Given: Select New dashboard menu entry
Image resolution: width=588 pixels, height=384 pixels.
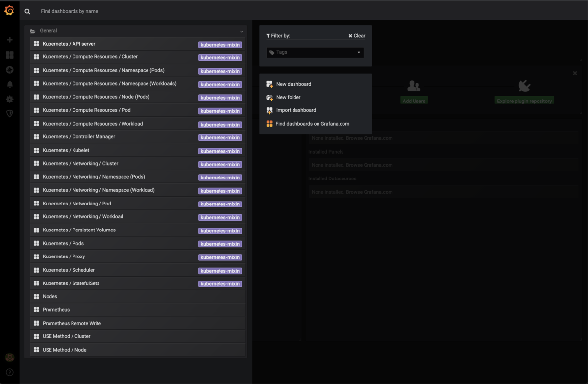Looking at the screenshot, I should [294, 84].
